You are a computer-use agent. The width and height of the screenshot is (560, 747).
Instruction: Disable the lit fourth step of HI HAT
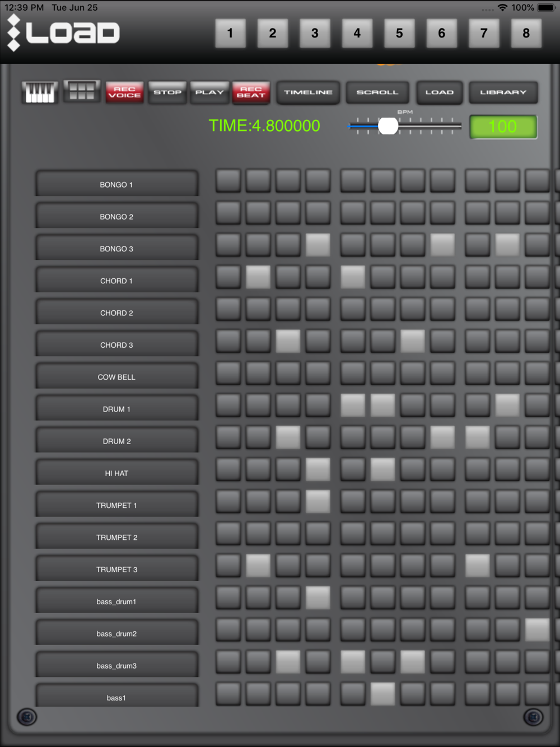(x=318, y=469)
